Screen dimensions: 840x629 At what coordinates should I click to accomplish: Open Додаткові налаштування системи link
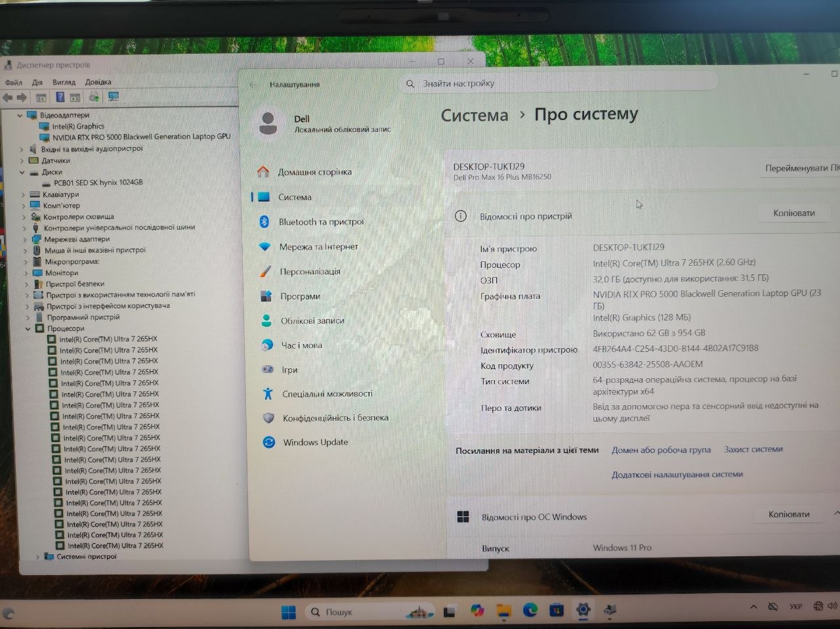[677, 474]
